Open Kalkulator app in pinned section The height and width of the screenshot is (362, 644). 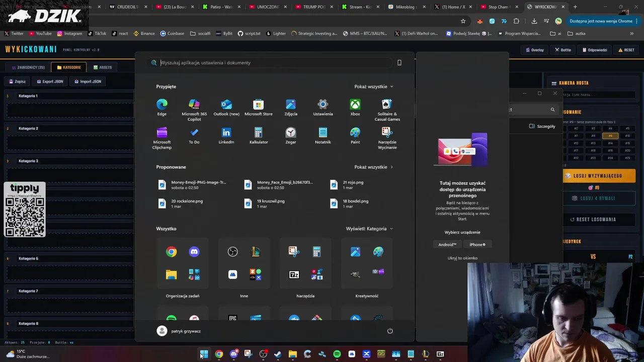click(x=259, y=135)
